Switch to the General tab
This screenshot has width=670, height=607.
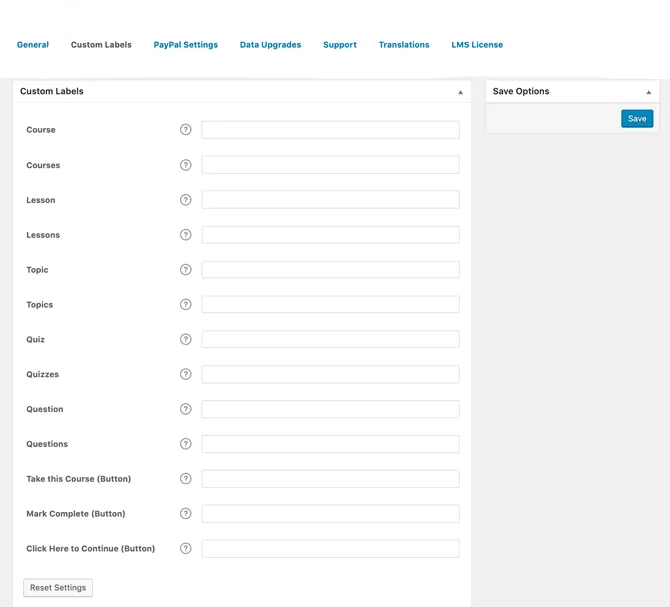point(33,45)
